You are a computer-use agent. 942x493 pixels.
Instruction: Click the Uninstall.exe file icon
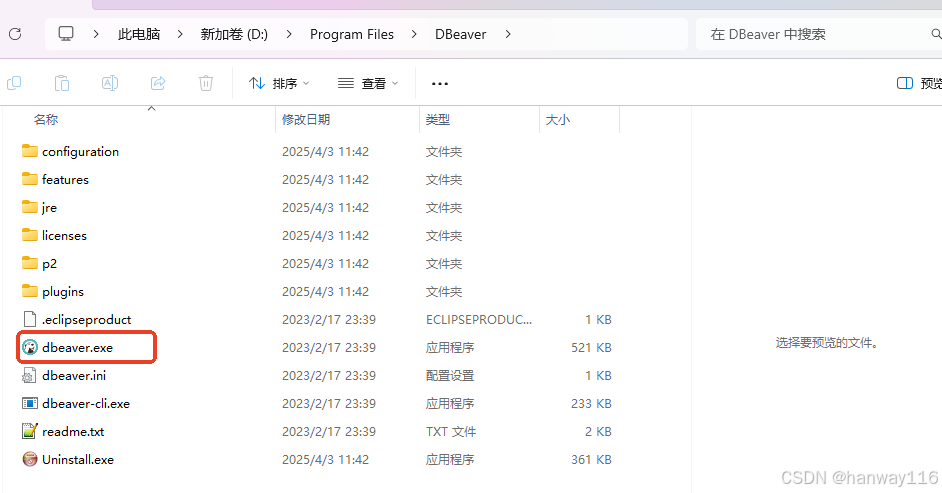pyautogui.click(x=30, y=460)
